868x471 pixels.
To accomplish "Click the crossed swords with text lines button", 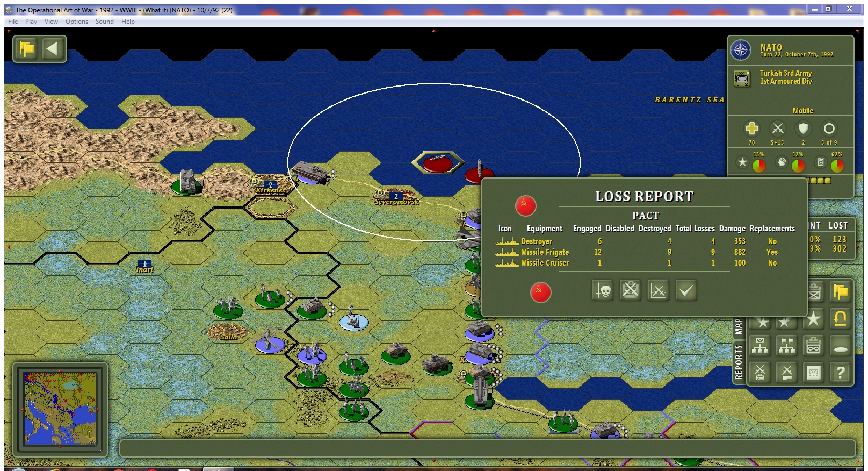I will [787, 372].
